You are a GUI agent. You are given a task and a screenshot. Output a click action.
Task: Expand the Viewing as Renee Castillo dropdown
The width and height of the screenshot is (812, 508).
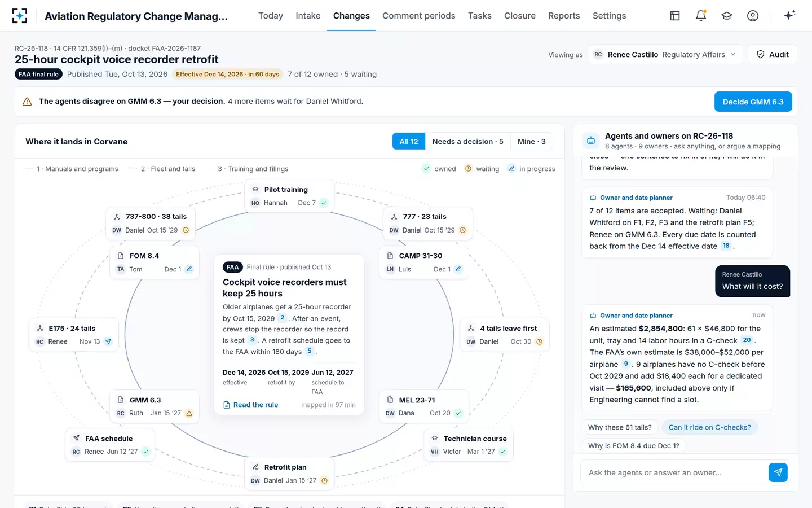[665, 55]
